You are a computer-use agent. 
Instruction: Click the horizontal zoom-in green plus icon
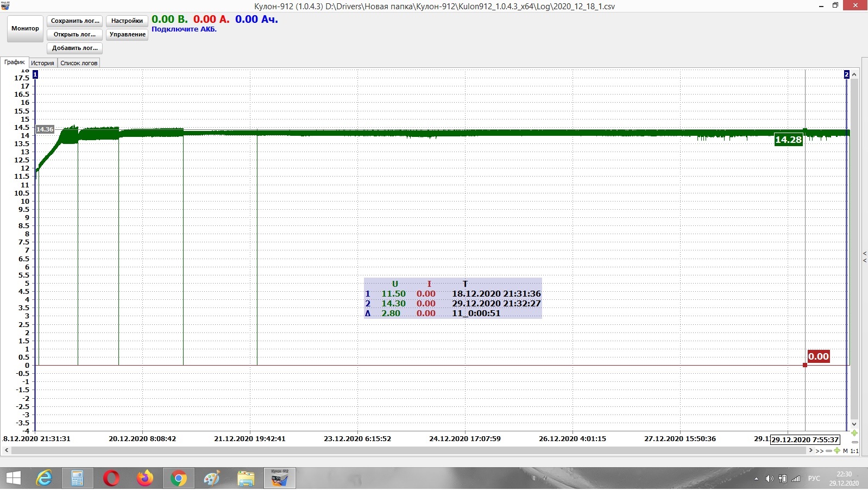coord(837,451)
